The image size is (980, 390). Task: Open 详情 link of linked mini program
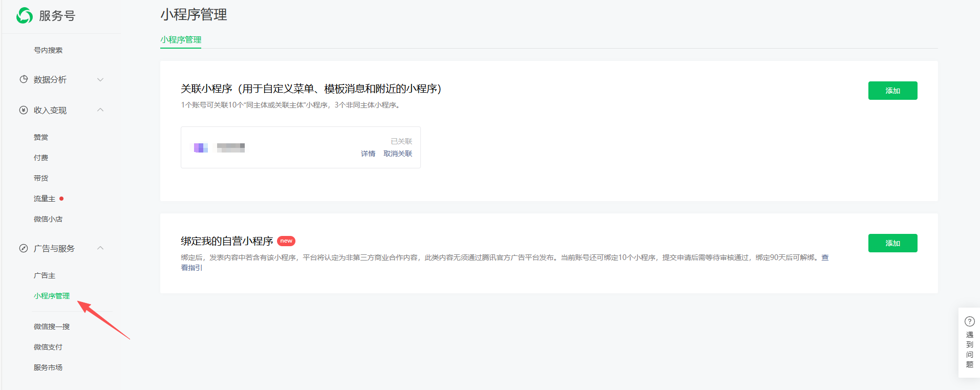pyautogui.click(x=368, y=154)
